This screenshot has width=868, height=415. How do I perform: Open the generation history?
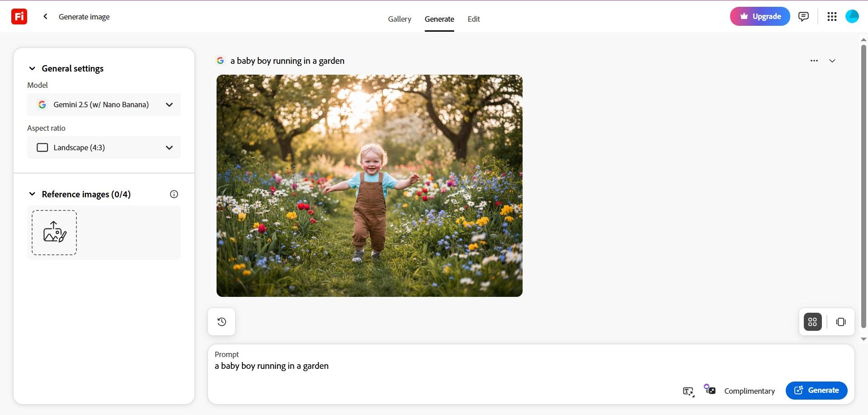point(222,322)
